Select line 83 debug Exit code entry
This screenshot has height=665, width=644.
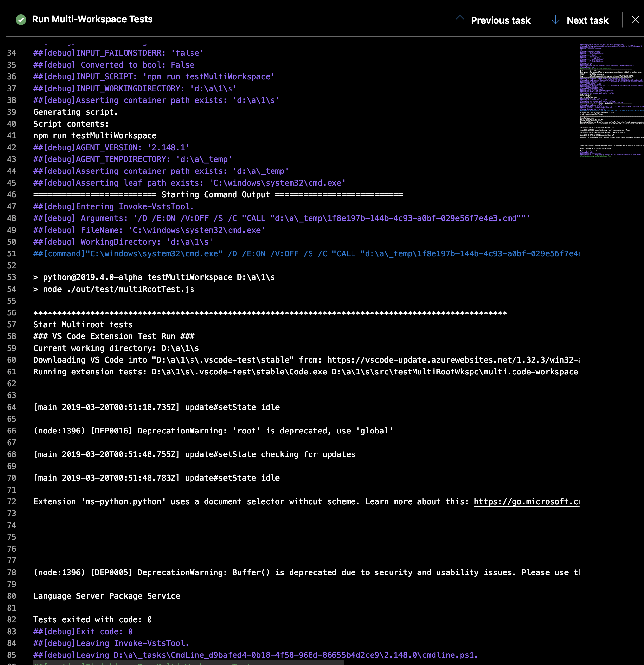tap(83, 631)
